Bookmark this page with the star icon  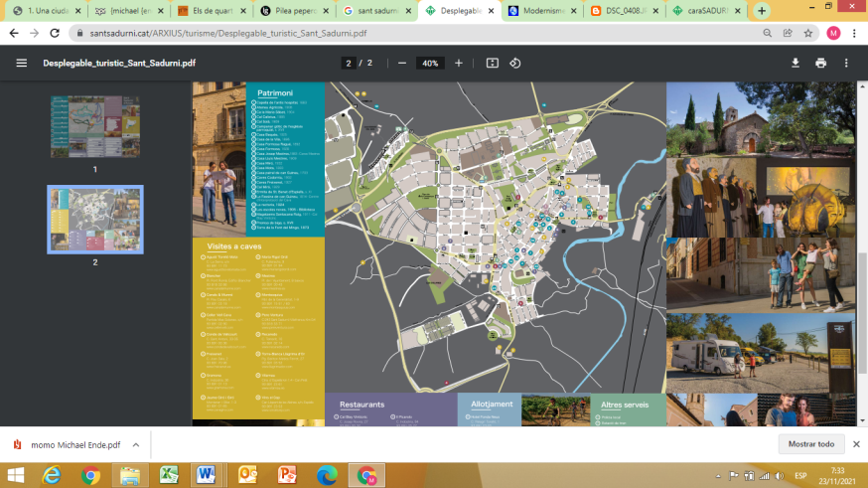(808, 33)
